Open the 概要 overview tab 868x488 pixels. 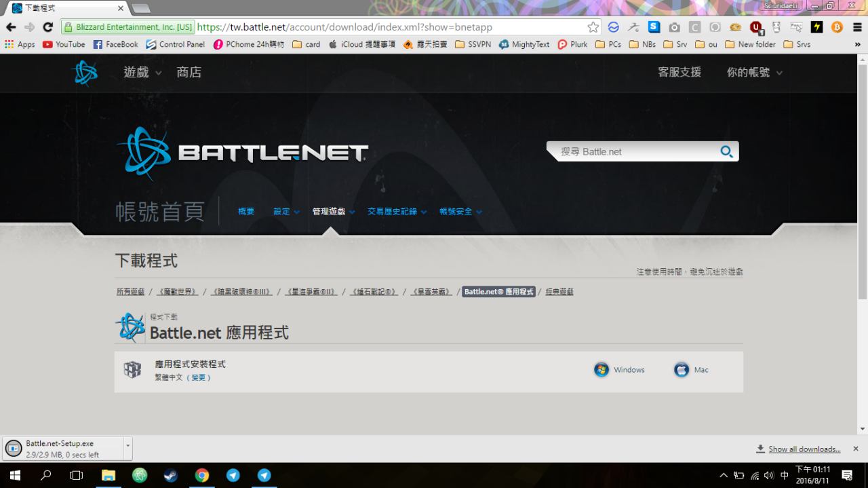point(246,211)
